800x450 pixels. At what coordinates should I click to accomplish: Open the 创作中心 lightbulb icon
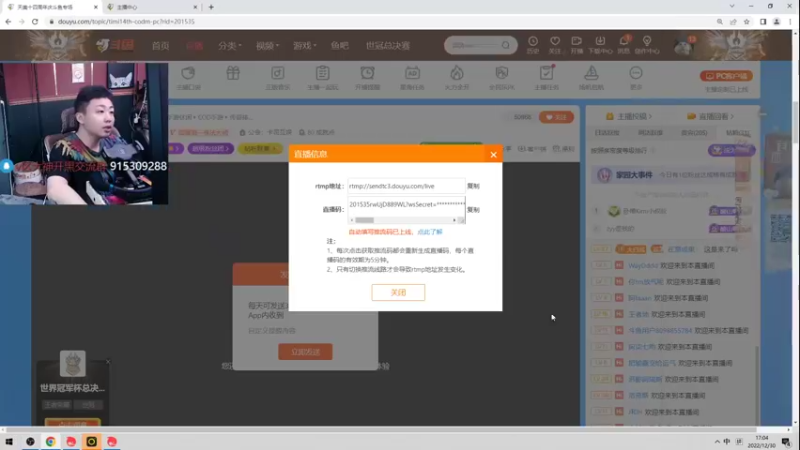click(647, 44)
